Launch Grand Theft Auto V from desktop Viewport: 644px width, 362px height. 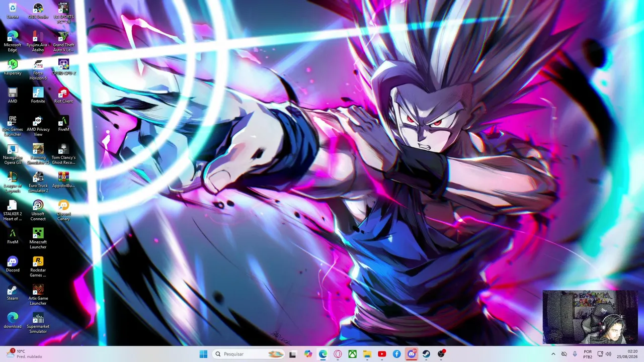(x=63, y=42)
